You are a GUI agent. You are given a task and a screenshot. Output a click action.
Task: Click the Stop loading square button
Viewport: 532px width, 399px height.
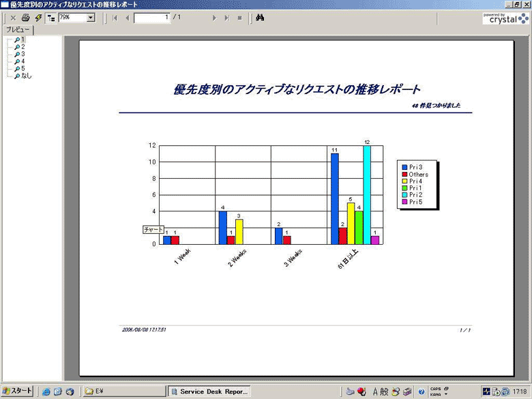click(x=239, y=18)
